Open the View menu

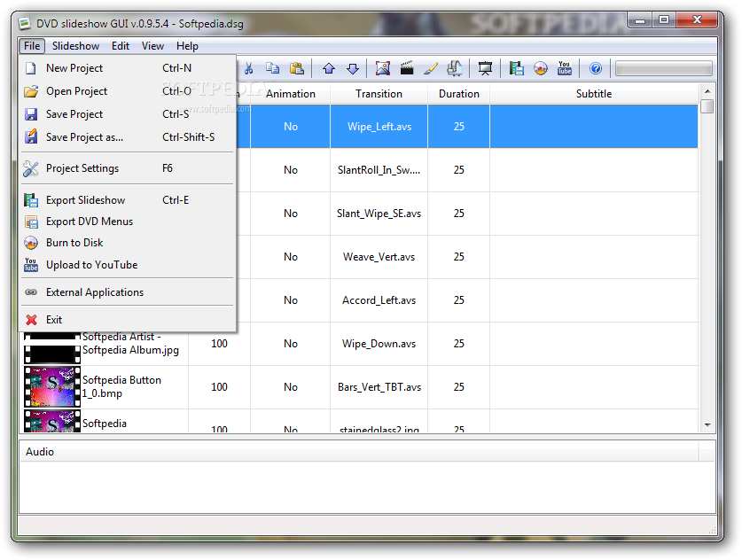tap(152, 46)
